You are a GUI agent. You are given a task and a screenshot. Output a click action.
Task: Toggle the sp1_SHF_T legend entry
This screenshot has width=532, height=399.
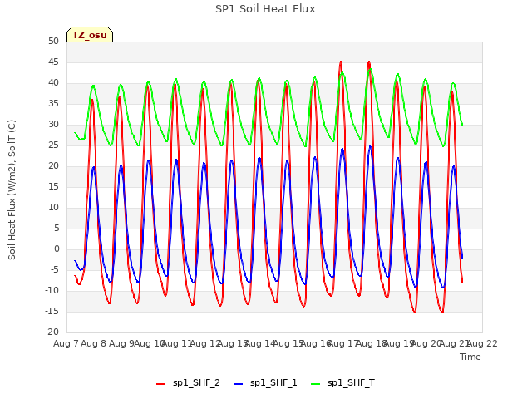coord(342,382)
